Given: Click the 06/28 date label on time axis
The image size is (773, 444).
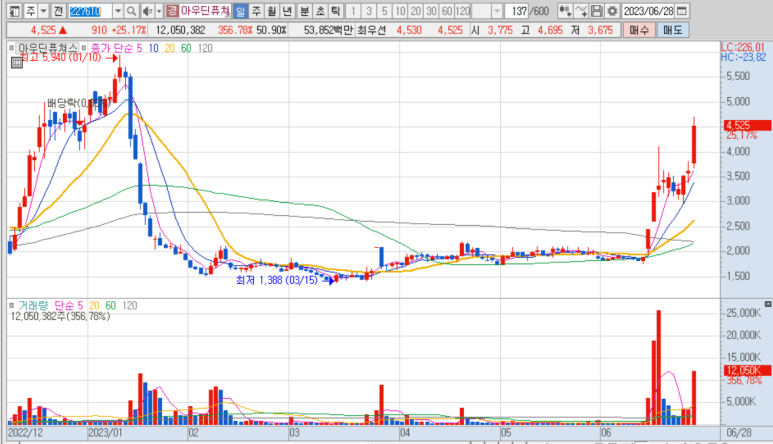Looking at the screenshot, I should (x=739, y=433).
